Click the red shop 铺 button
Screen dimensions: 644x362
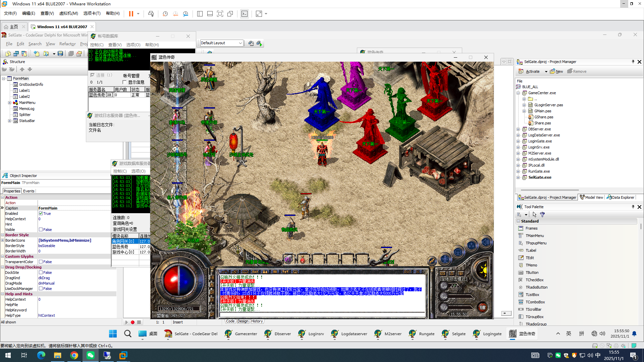[x=482, y=307]
